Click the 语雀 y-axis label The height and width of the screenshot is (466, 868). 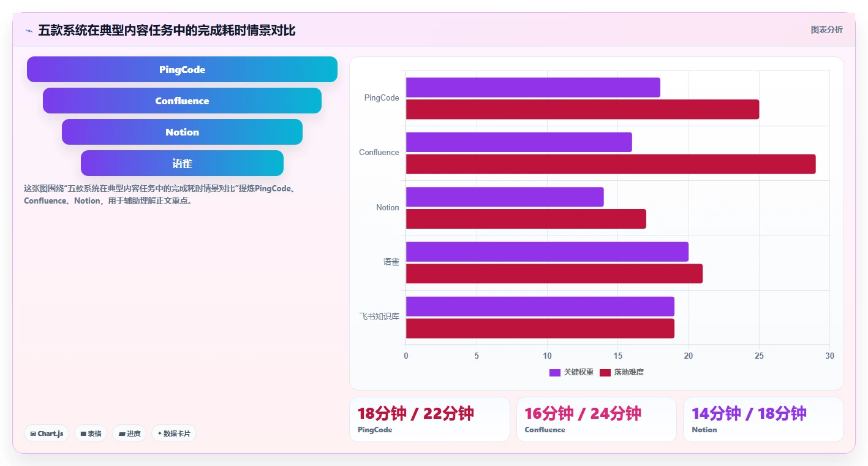click(391, 262)
